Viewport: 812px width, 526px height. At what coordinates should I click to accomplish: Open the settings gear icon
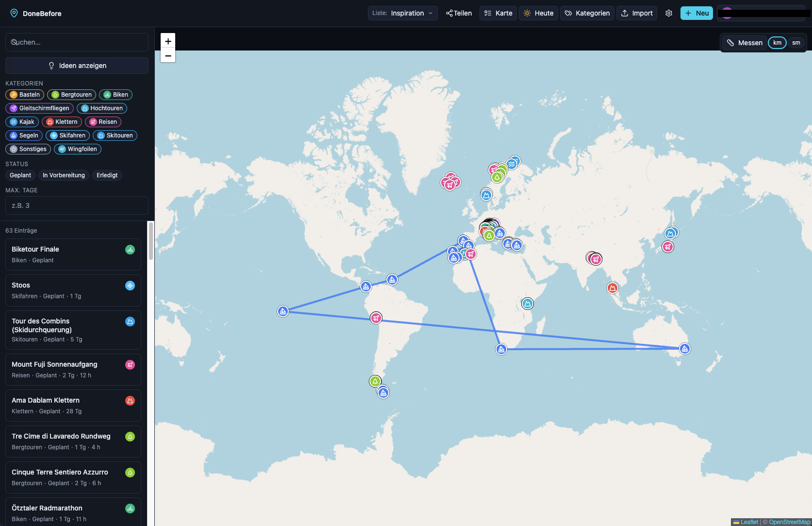(669, 13)
